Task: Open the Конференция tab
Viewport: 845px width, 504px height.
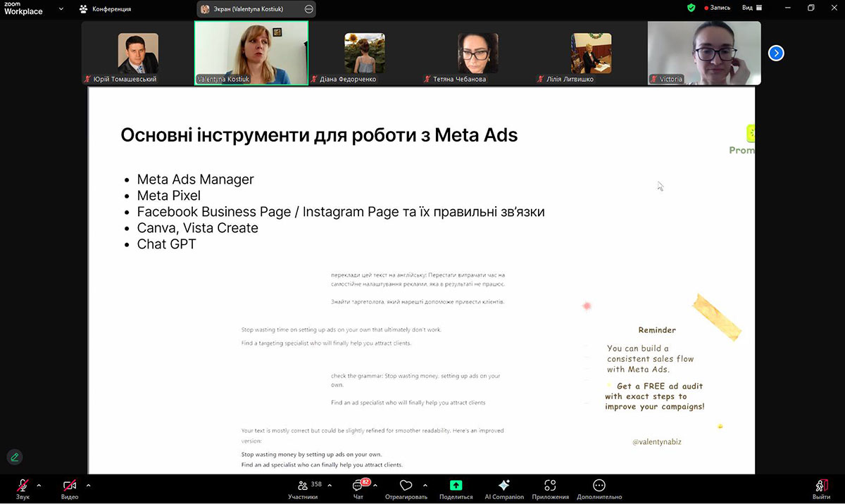Action: (x=105, y=9)
